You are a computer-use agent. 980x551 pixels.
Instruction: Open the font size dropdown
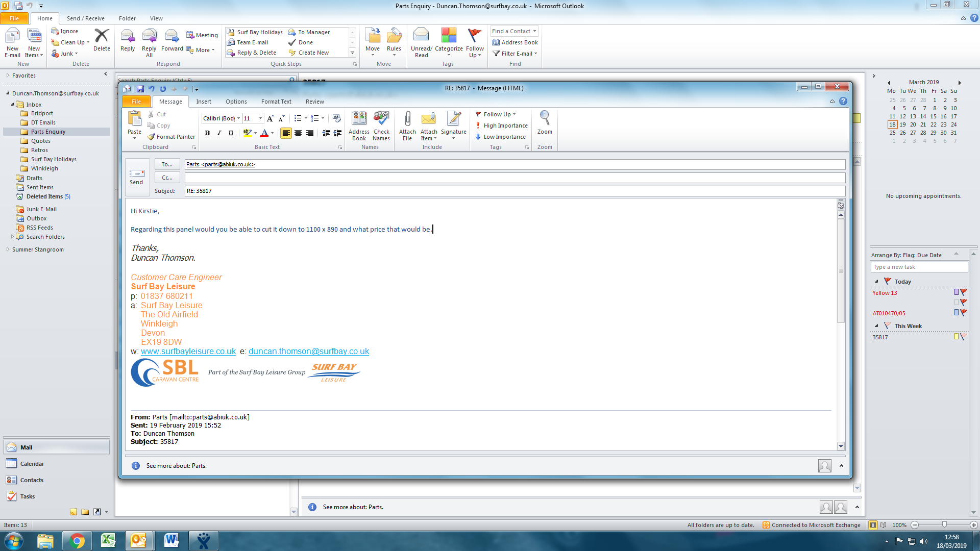(260, 118)
